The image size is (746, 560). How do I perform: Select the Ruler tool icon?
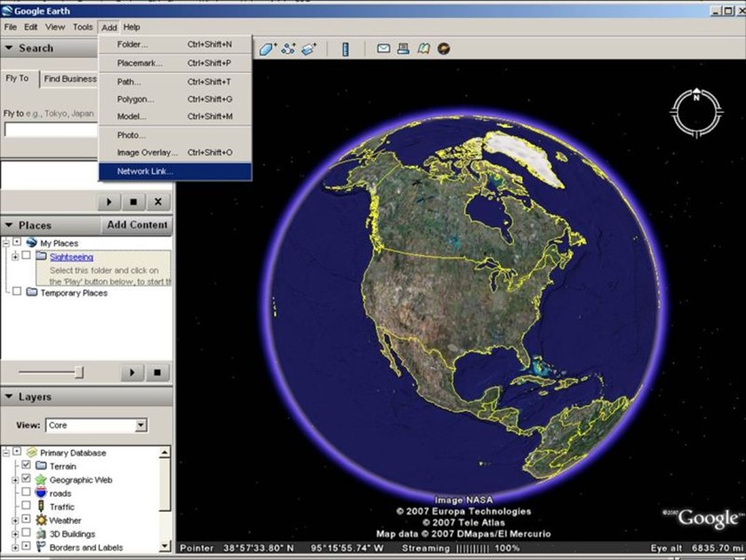coord(346,49)
